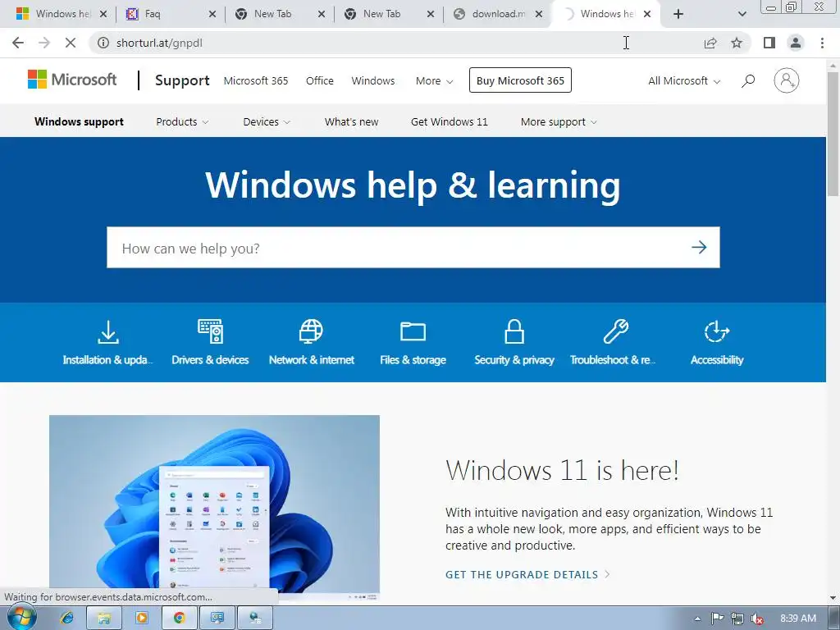Viewport: 840px width, 630px height.
Task: Expand the More menu
Action: point(434,81)
